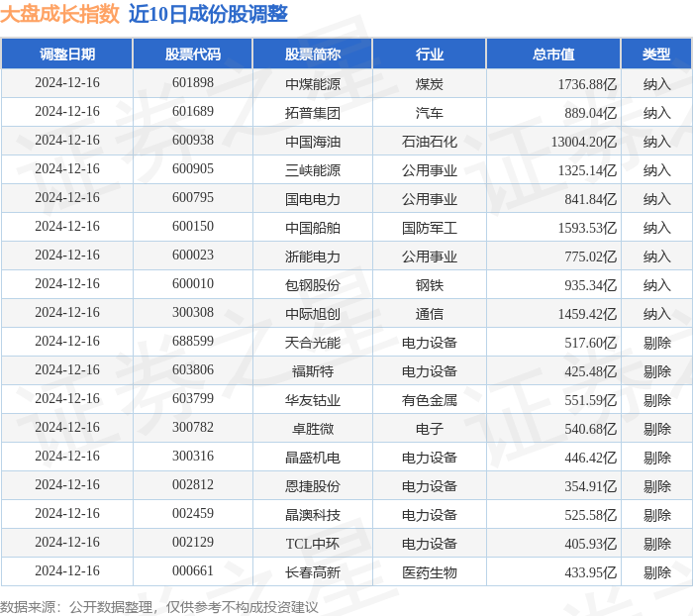693x616 pixels.
Task: Click stock name 卓胜微
Action: pyautogui.click(x=313, y=429)
